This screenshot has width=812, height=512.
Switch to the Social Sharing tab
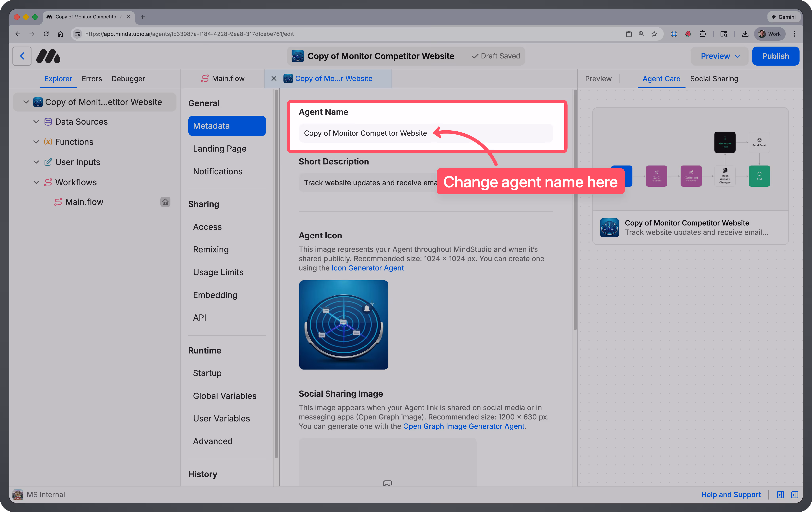[x=714, y=79]
